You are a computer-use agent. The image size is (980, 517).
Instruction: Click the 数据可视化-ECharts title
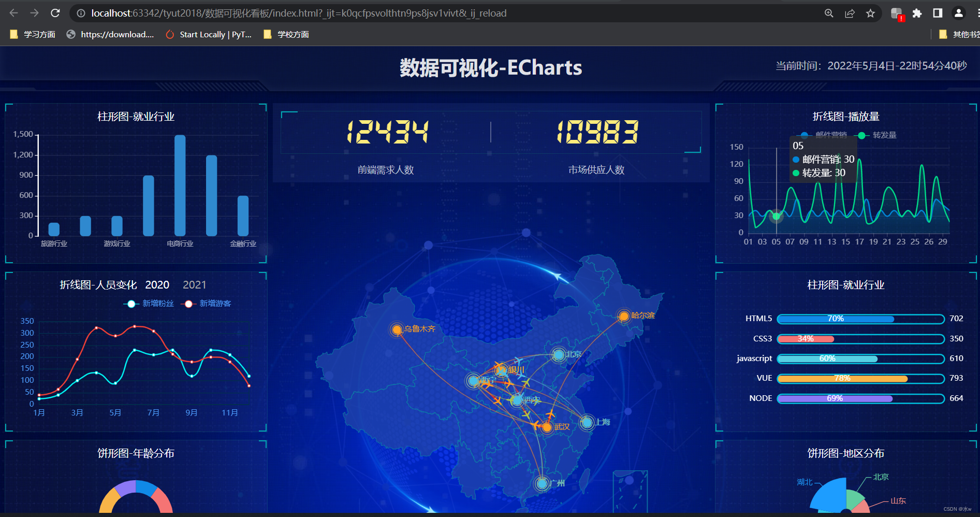coord(491,68)
